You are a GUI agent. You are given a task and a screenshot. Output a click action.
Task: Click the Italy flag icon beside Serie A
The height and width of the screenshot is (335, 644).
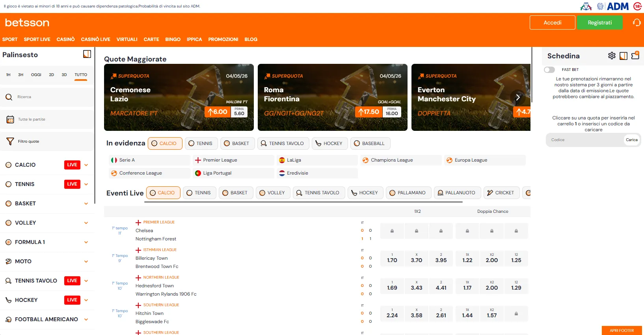coord(114,160)
